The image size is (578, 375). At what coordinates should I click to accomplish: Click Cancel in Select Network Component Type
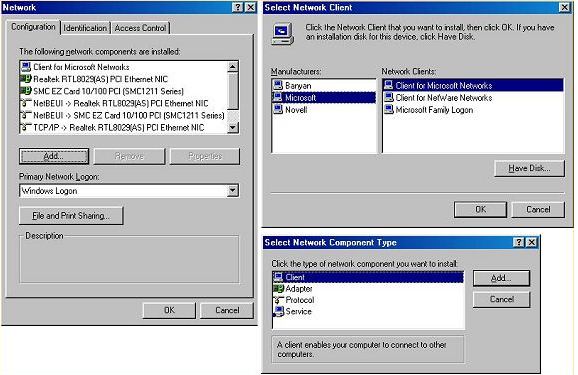pyautogui.click(x=501, y=299)
